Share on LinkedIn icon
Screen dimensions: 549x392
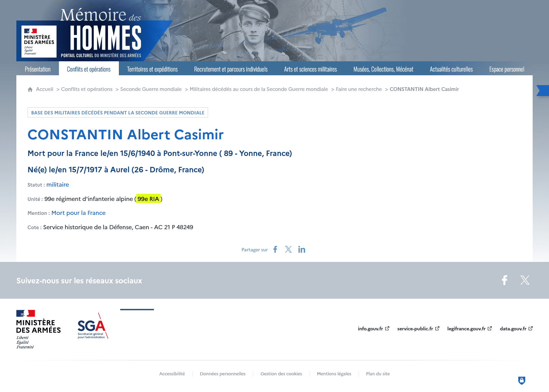click(x=302, y=249)
